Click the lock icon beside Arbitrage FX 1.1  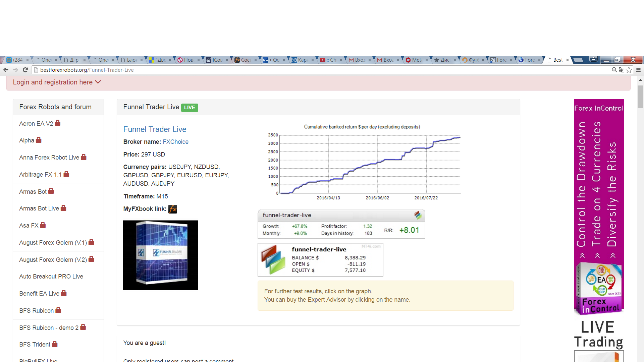(66, 174)
